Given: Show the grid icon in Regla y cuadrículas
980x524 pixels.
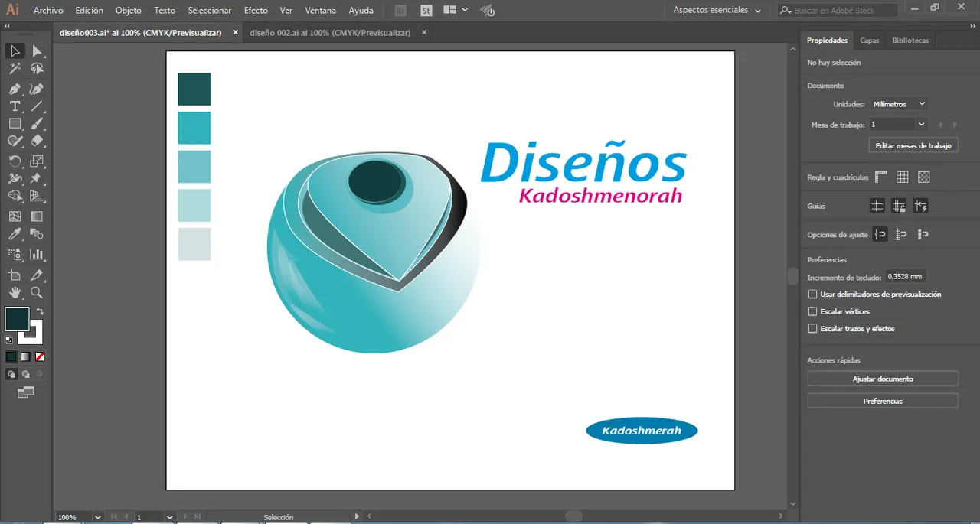Looking at the screenshot, I should click(x=903, y=177).
